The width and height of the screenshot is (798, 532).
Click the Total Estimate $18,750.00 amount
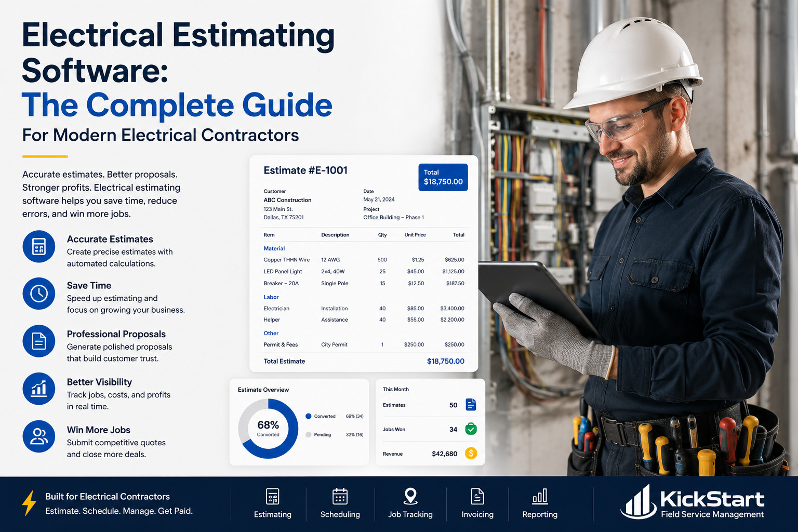[446, 361]
